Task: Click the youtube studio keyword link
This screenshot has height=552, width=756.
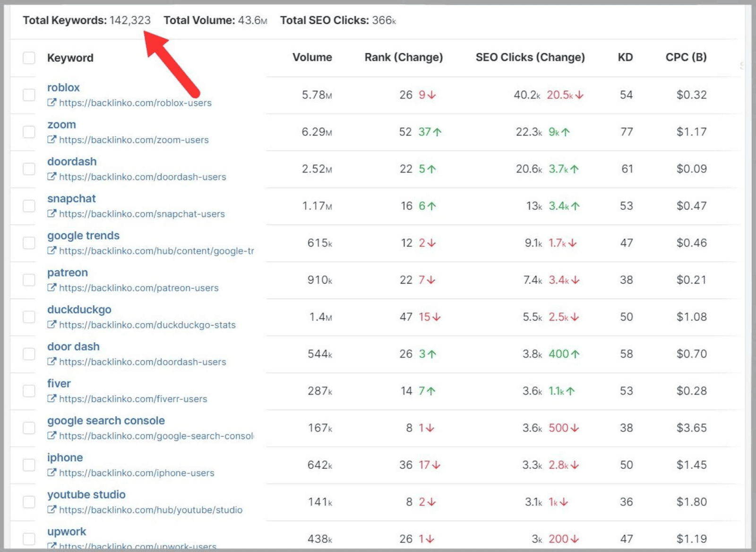Action: coord(86,494)
